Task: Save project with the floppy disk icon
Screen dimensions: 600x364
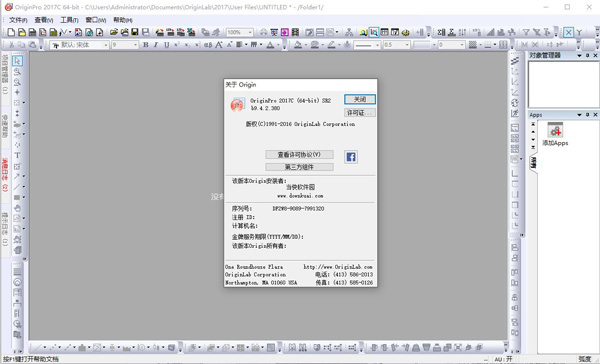Action: point(135,33)
